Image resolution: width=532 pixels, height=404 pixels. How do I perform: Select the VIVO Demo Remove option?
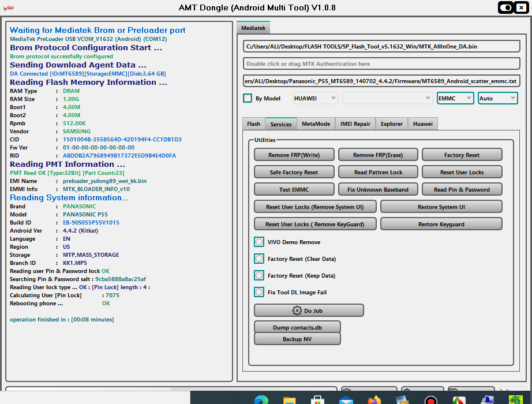[x=259, y=242]
